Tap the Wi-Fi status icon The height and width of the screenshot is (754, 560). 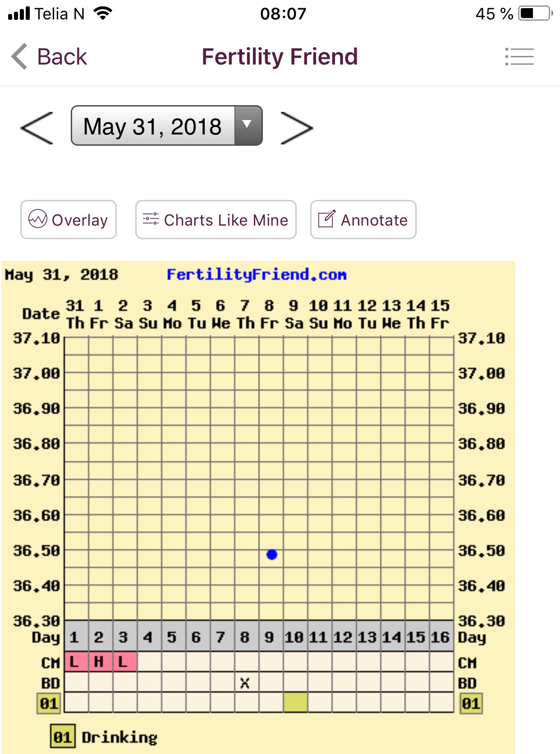point(103,14)
